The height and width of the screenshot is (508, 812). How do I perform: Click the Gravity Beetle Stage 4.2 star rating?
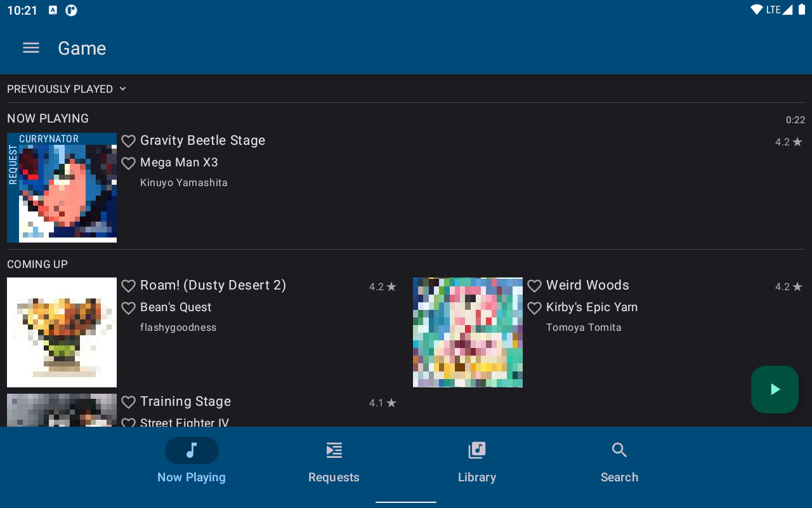[x=789, y=142]
